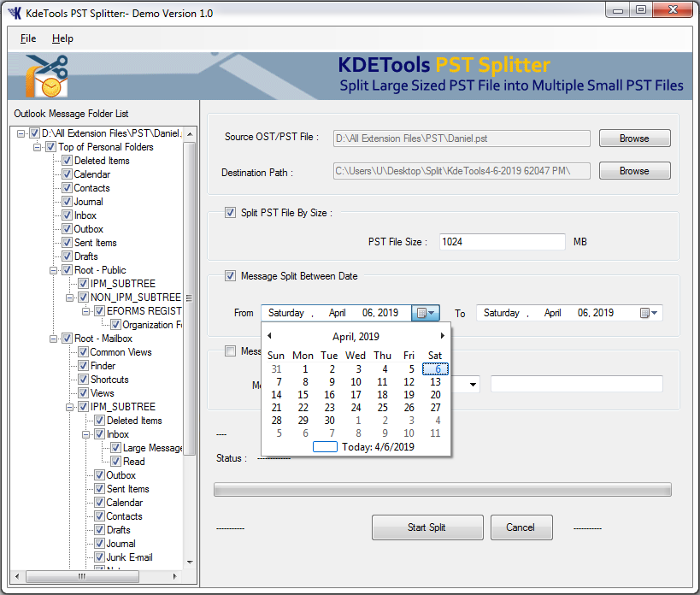700x595 pixels.
Task: Collapse the EFORMS REGISTRY node
Action: 85,311
